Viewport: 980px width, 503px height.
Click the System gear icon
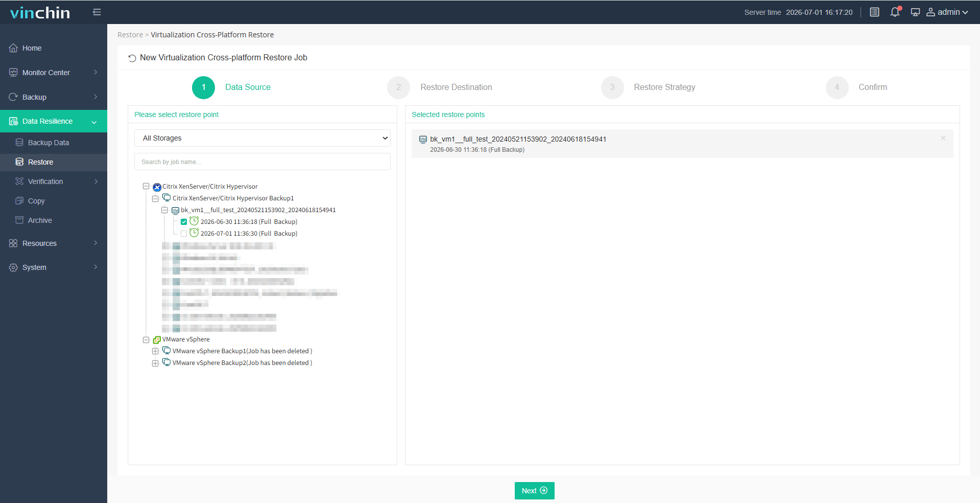[x=13, y=267]
